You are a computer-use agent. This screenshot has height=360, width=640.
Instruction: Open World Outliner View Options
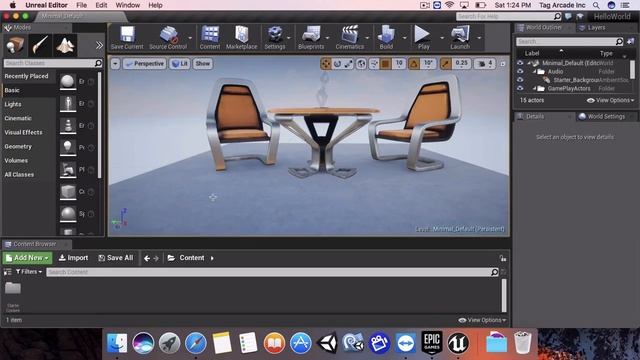(x=611, y=100)
